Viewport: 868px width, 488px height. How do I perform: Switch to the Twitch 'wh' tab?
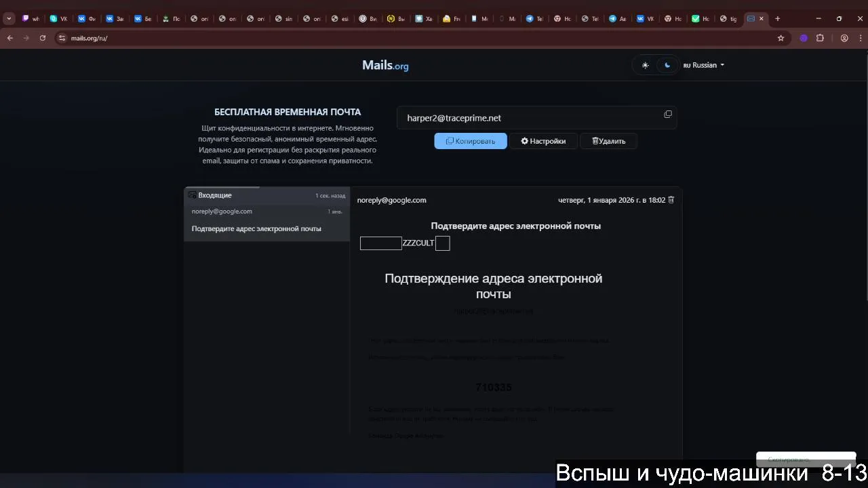tap(31, 18)
